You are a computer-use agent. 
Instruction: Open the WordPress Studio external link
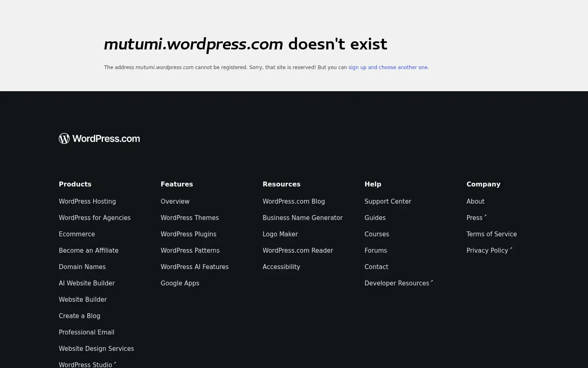[87, 365]
